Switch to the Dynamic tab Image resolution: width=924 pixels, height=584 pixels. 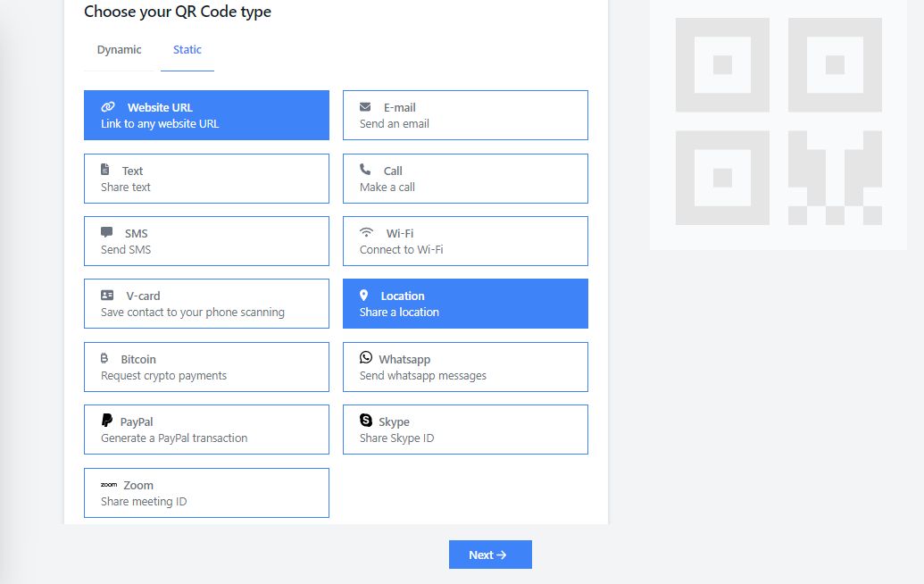click(120, 50)
